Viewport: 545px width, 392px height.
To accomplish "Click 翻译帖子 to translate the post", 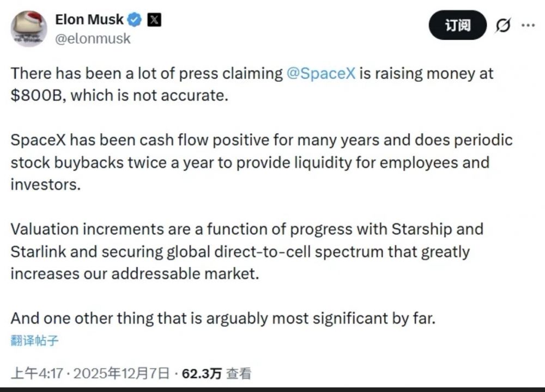I will click(x=34, y=341).
